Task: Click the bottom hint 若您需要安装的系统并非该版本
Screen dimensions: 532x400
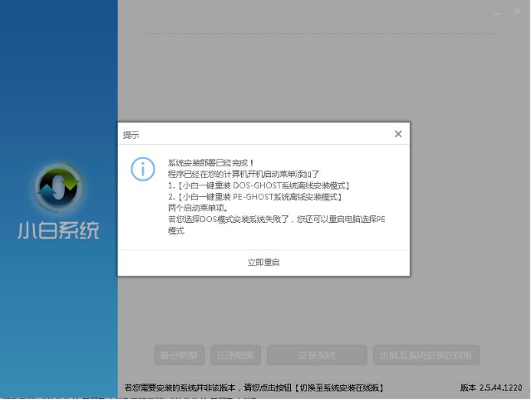Action: coord(254,388)
